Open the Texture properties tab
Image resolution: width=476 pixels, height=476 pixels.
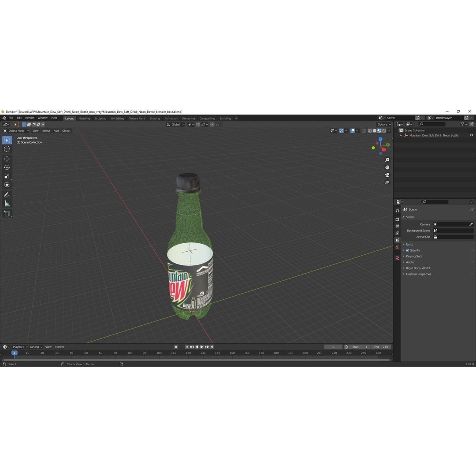pos(398,258)
